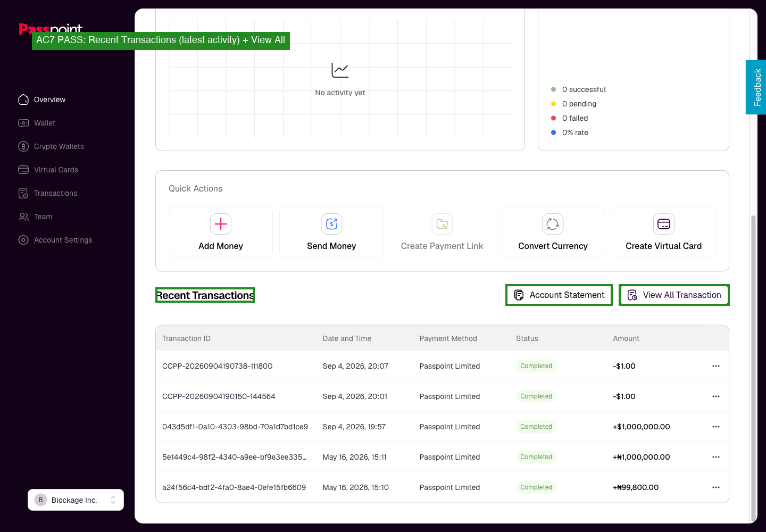The width and height of the screenshot is (766, 532).
Task: Click the Team people icon
Action: click(23, 217)
